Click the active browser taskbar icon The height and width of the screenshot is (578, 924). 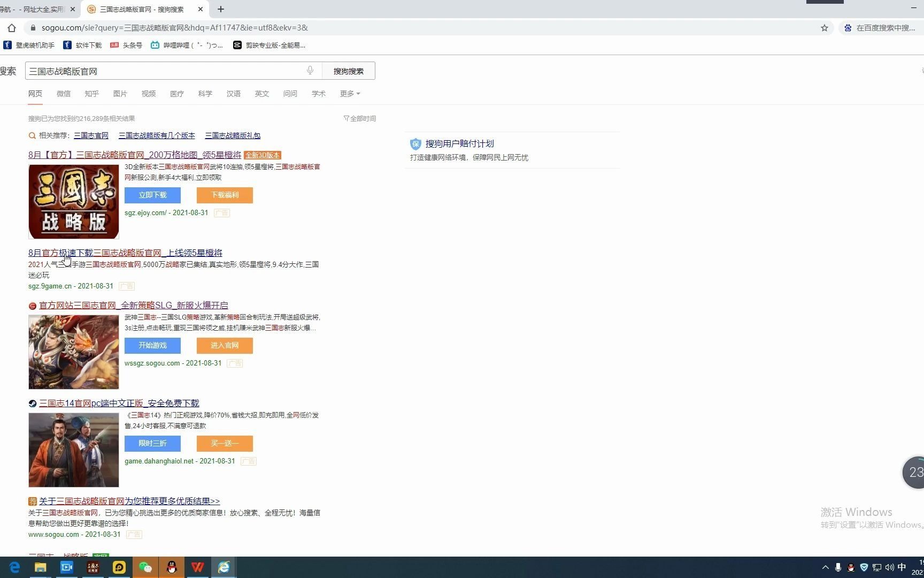coord(224,567)
